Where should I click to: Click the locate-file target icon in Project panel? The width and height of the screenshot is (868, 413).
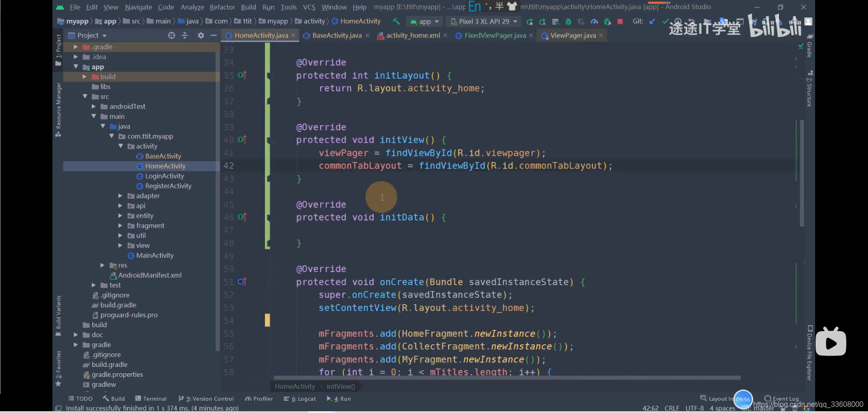171,35
